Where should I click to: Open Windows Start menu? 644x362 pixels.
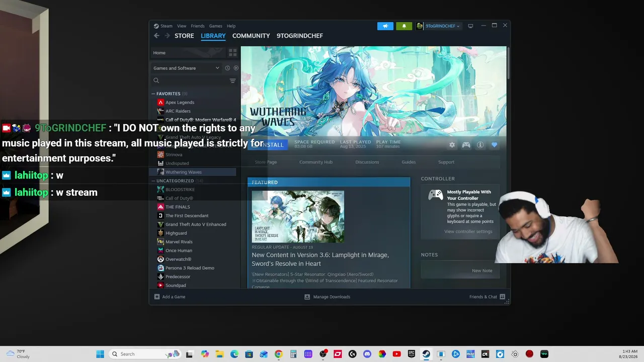point(100,354)
